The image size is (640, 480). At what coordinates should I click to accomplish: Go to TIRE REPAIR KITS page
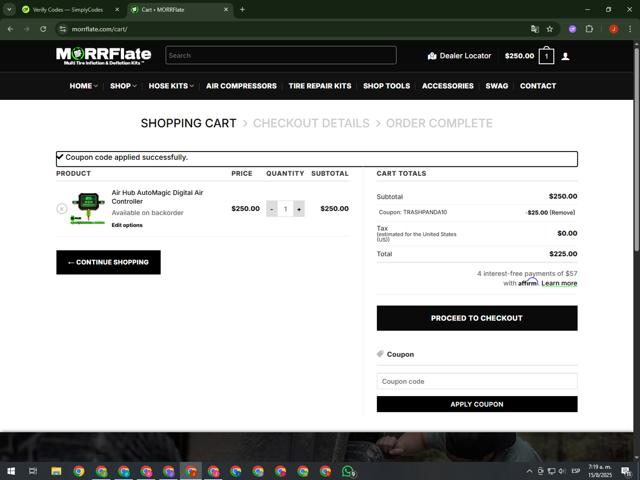[x=320, y=86]
